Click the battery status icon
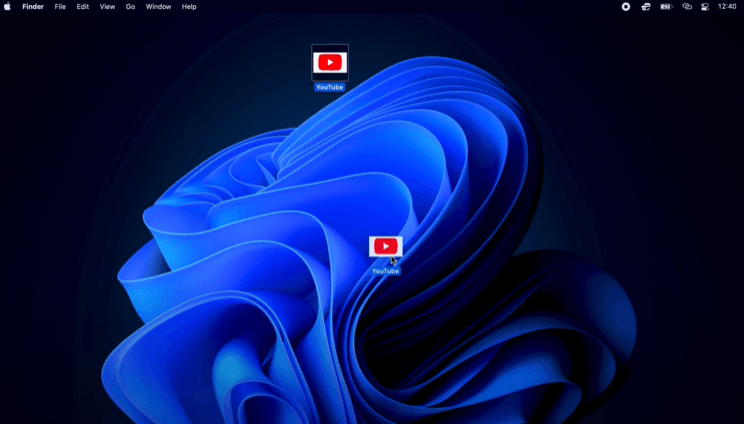The height and width of the screenshot is (424, 744). click(666, 7)
